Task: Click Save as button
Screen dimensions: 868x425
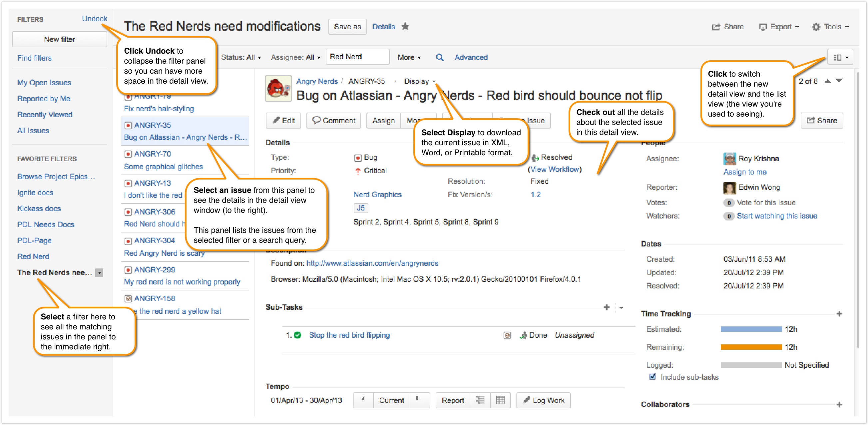Action: [347, 27]
